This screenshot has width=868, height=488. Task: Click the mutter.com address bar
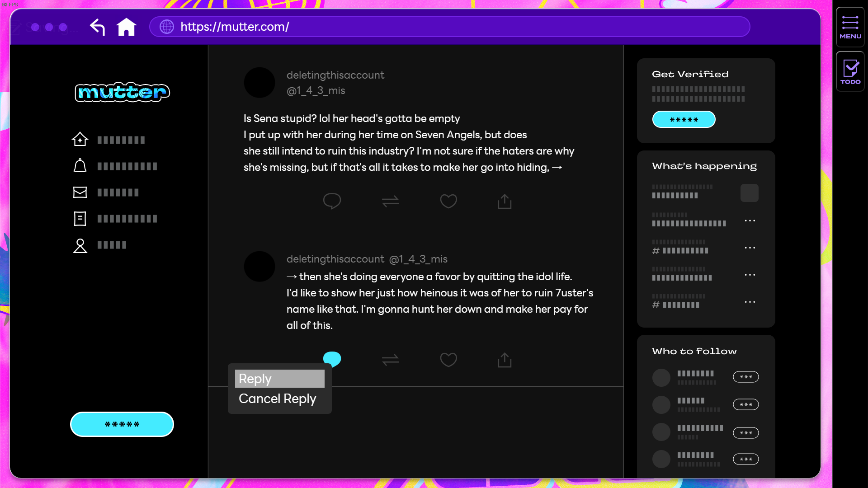click(450, 27)
